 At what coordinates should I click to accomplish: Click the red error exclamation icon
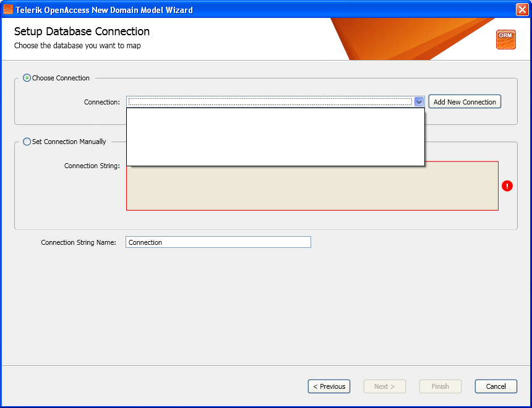(507, 185)
